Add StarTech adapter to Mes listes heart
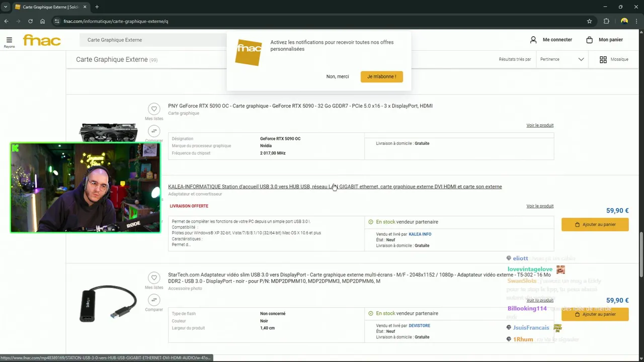The height and width of the screenshot is (362, 644). [x=154, y=278]
